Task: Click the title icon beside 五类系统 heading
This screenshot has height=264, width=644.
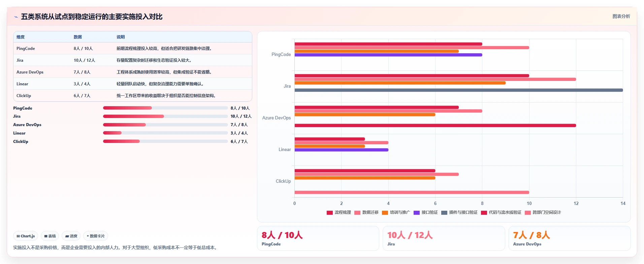Action: (16, 17)
